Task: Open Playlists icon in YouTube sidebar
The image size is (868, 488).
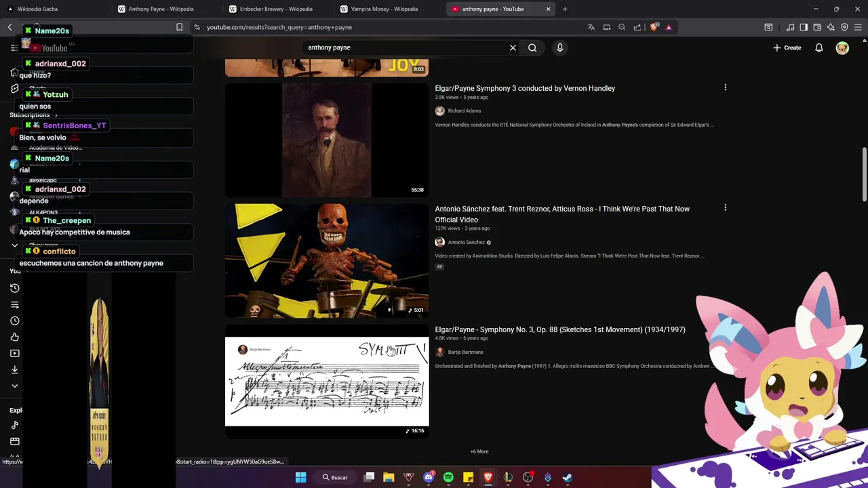Action: (x=15, y=304)
